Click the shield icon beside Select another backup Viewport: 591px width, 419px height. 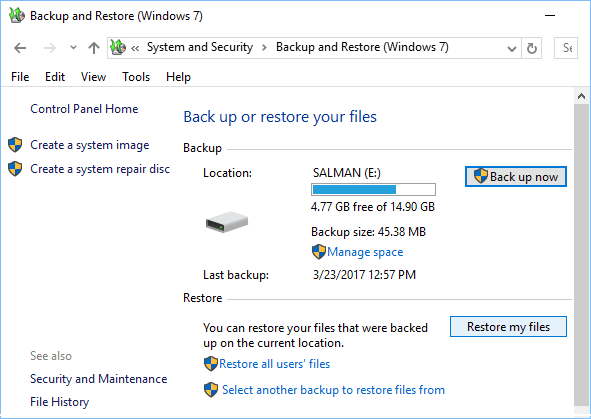(x=211, y=390)
